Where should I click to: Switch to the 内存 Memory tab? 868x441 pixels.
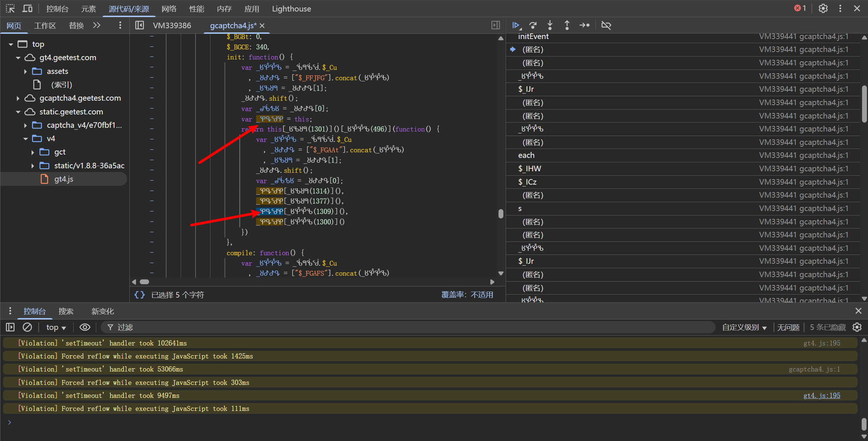coord(224,9)
